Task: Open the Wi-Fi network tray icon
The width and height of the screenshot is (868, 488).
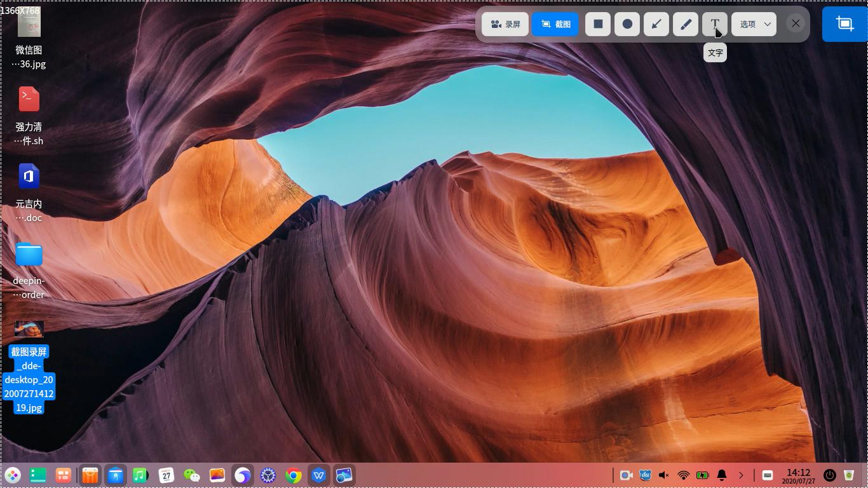Action: pos(684,475)
